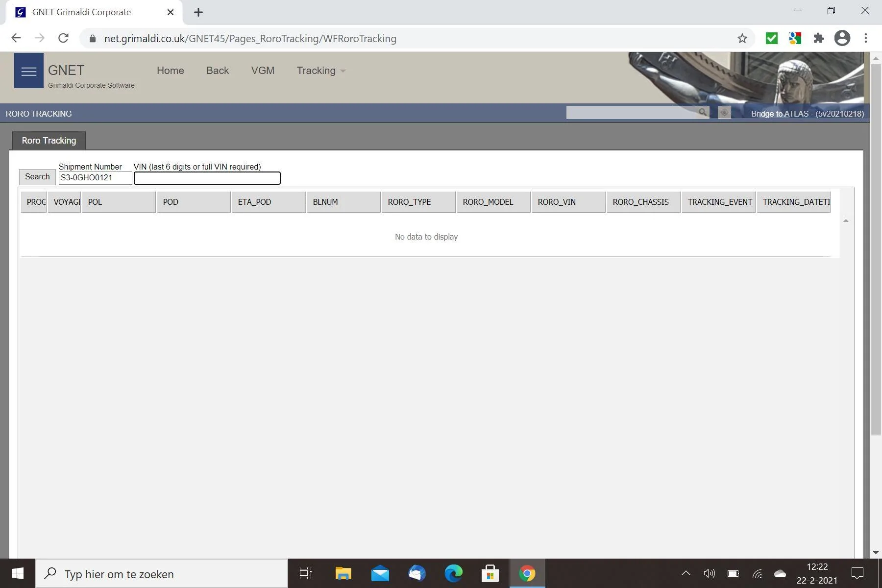Click the search magnifier icon in header
The image size is (882, 588).
(702, 113)
